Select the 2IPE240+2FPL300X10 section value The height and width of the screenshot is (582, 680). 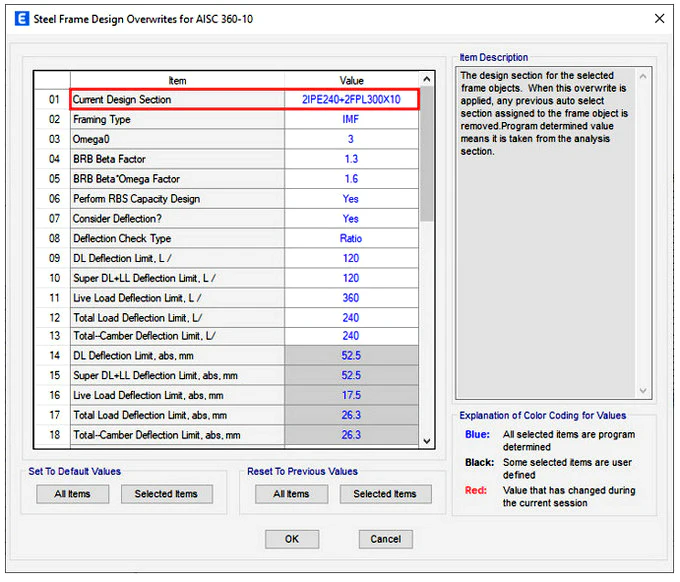pyautogui.click(x=351, y=99)
